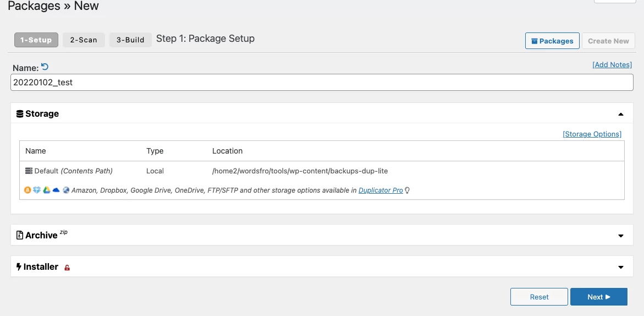This screenshot has height=316, width=644.
Task: Select the 1-Setup step tab
Action: [x=36, y=40]
